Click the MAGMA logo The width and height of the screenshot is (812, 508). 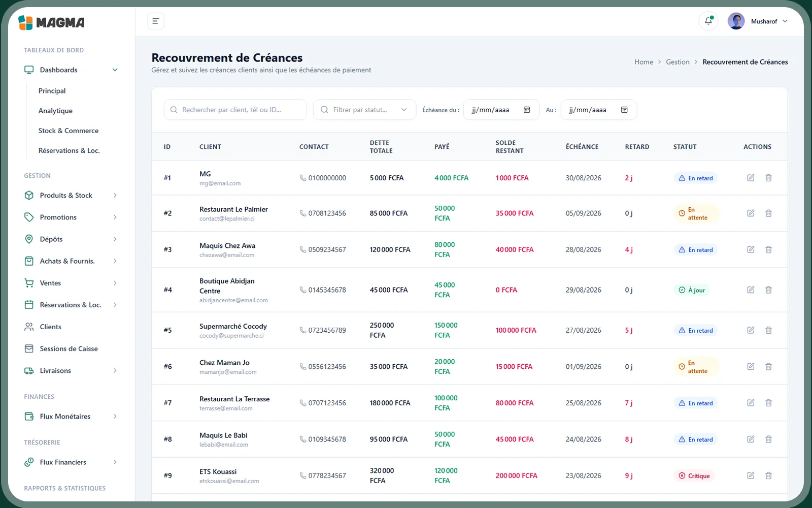pyautogui.click(x=51, y=22)
